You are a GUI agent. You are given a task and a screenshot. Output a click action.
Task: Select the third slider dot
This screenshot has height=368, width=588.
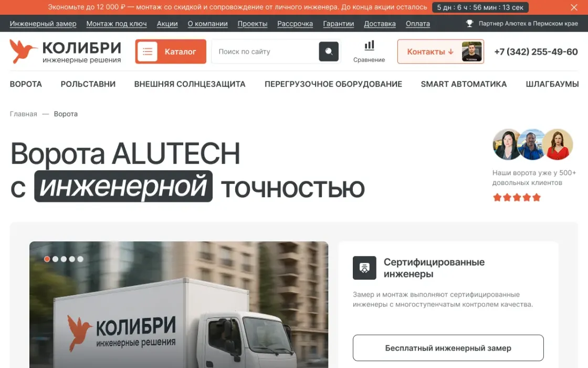pyautogui.click(x=64, y=259)
